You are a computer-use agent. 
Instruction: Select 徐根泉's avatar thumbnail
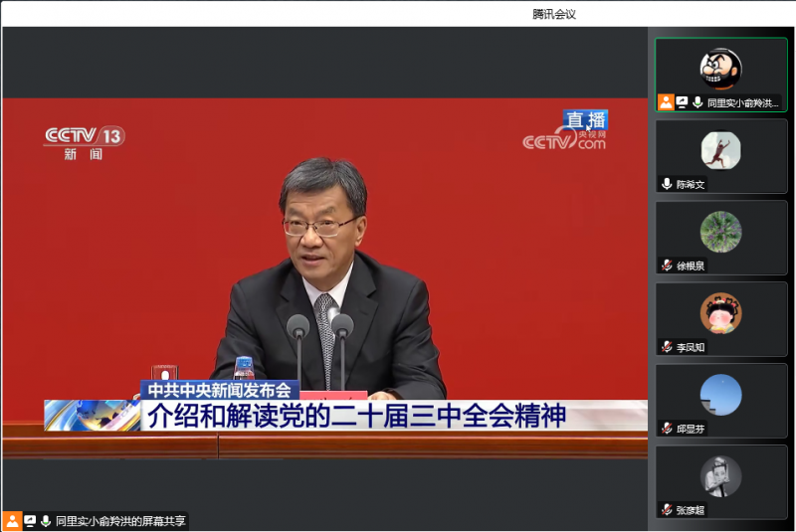[x=720, y=232]
